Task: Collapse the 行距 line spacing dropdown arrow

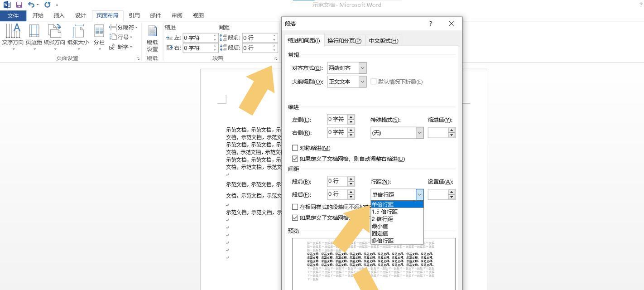Action: (x=419, y=194)
